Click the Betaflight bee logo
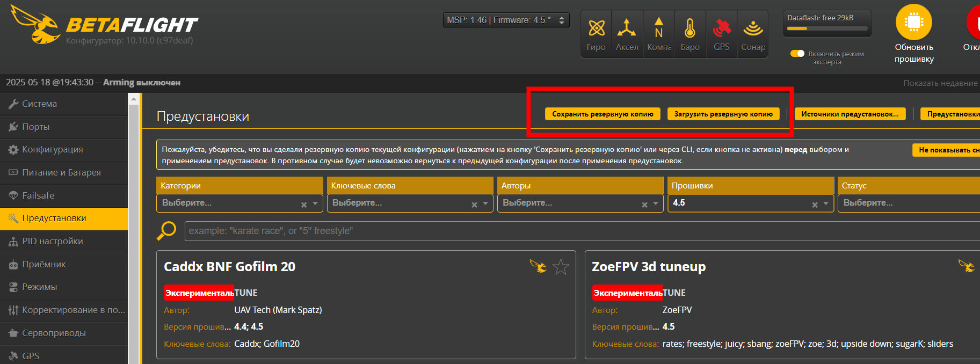The height and width of the screenshot is (364, 980). pos(35,25)
